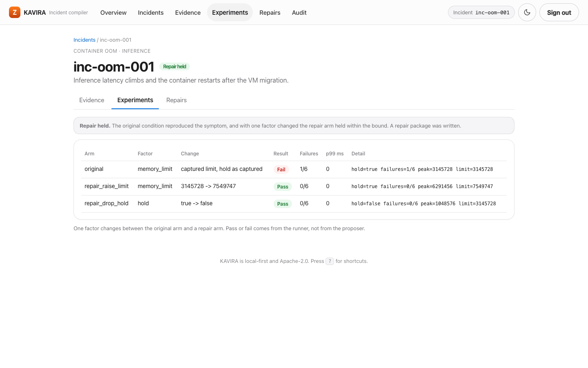Screen dimensions: 588x368
Task: Click detail text with peak=1048576
Action: coord(424,204)
